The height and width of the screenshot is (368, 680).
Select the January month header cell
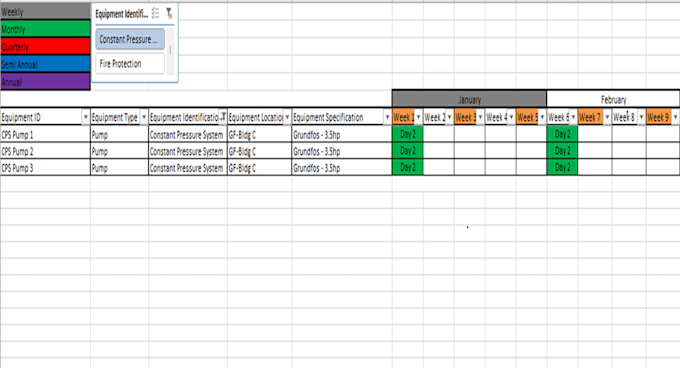tap(469, 99)
